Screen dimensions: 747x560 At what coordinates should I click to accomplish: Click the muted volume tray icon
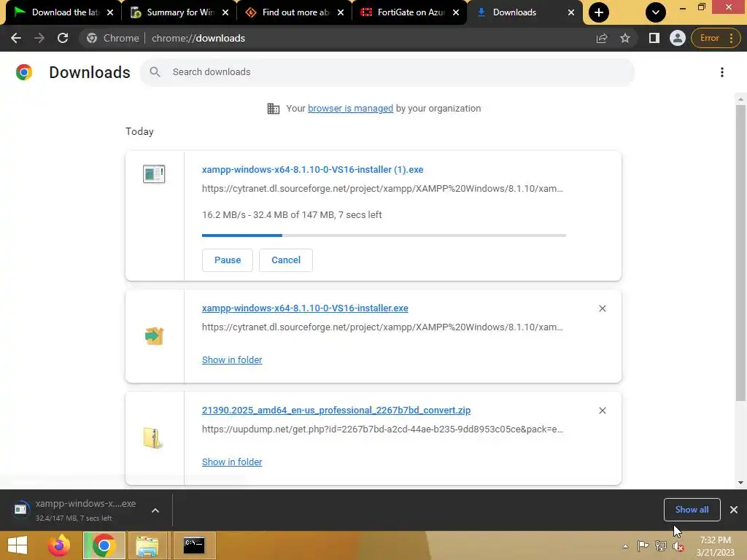coord(678,546)
